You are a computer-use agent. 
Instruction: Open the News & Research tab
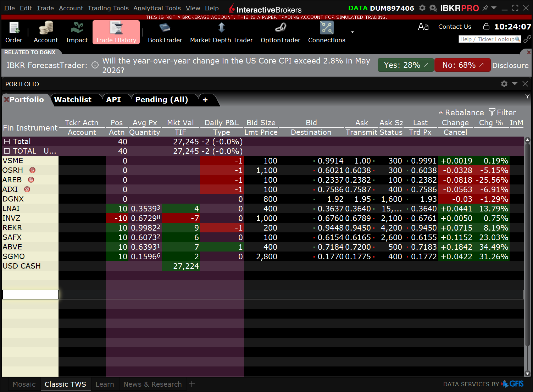[x=152, y=384]
